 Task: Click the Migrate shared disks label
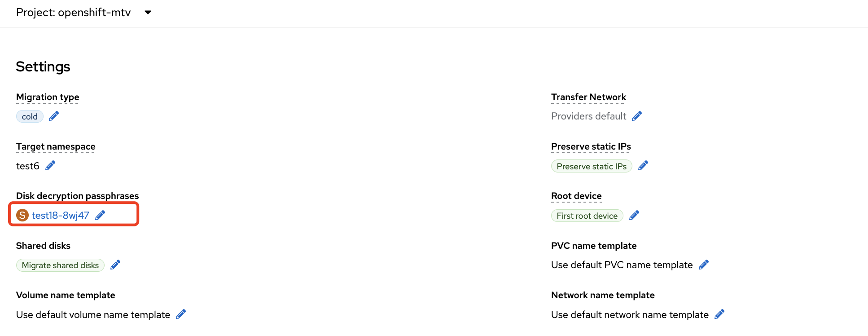coord(60,265)
